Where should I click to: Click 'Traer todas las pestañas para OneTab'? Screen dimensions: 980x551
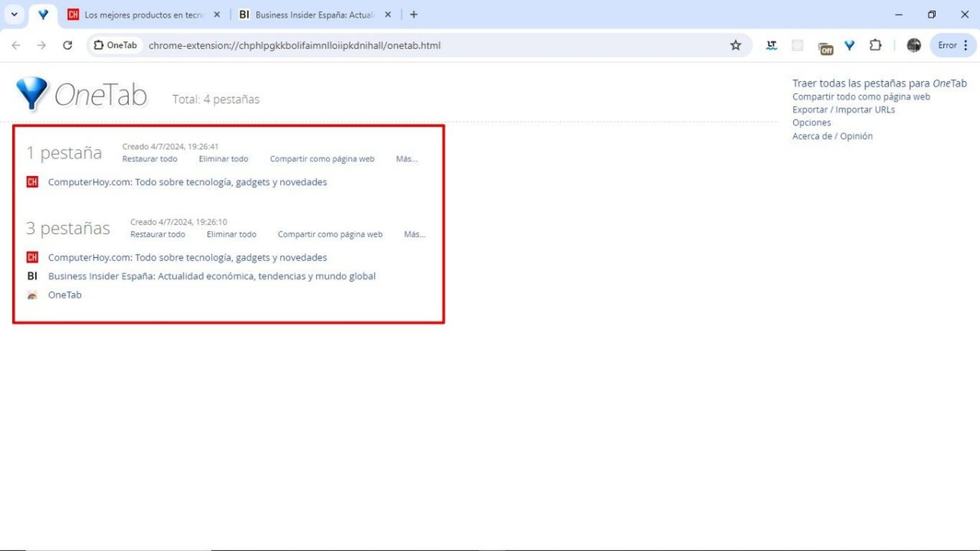(x=879, y=83)
